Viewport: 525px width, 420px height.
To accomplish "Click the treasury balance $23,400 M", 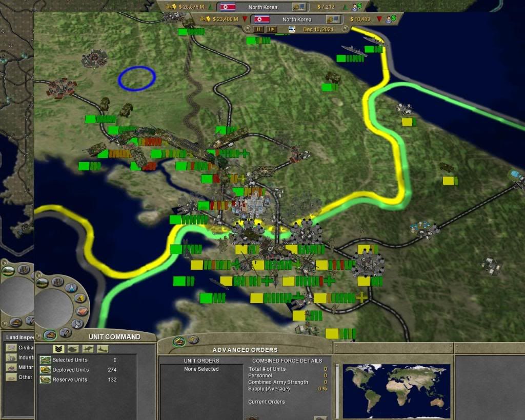I will click(226, 19).
